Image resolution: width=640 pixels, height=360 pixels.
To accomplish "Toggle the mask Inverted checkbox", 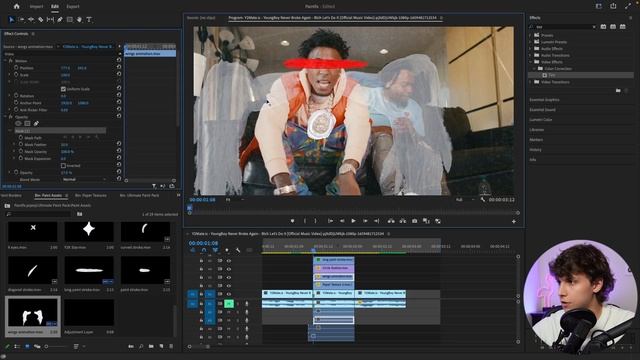I will [x=63, y=165].
